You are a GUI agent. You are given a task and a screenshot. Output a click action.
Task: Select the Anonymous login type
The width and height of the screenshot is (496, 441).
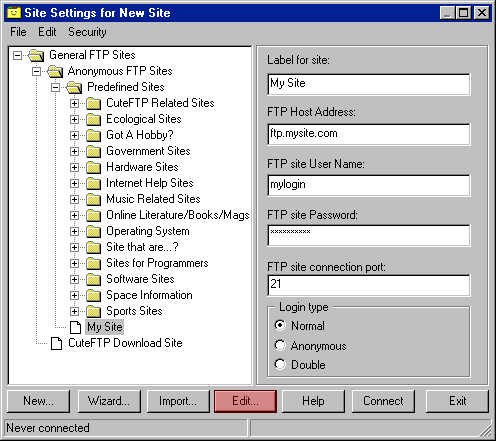280,345
